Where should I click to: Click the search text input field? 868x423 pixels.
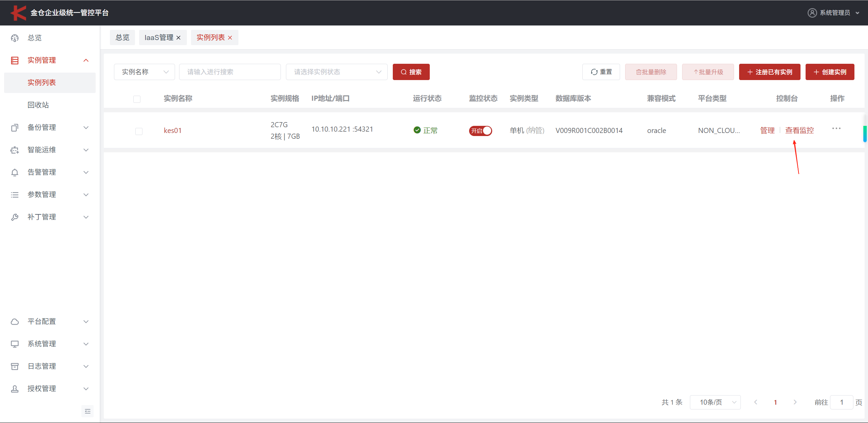pos(230,72)
